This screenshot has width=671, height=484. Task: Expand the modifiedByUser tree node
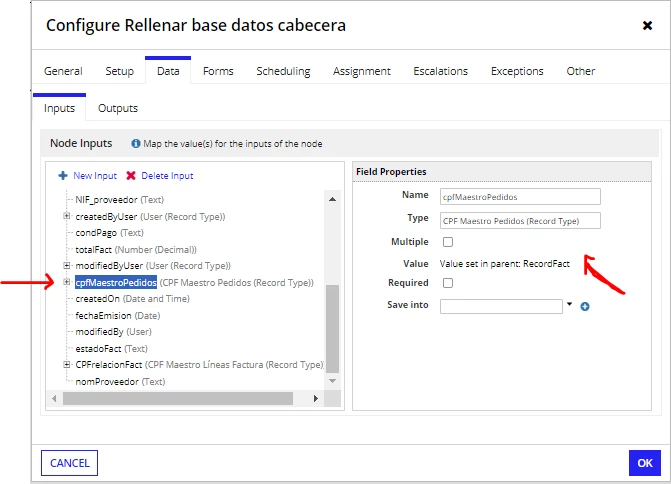[67, 266]
